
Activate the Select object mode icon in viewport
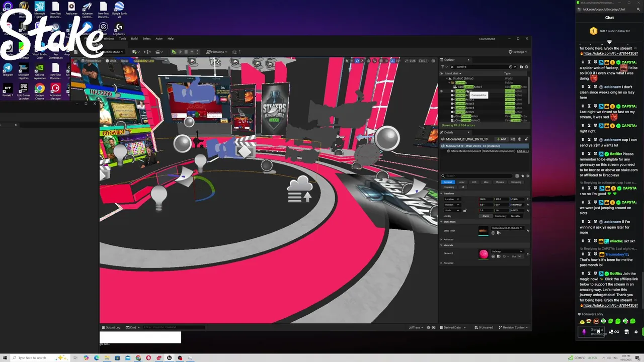coord(347,61)
